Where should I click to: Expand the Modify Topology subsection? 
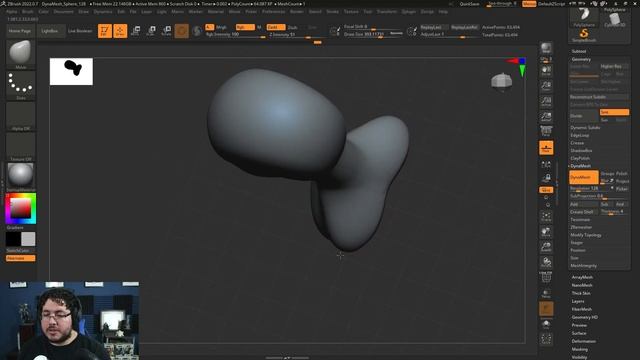click(x=586, y=235)
